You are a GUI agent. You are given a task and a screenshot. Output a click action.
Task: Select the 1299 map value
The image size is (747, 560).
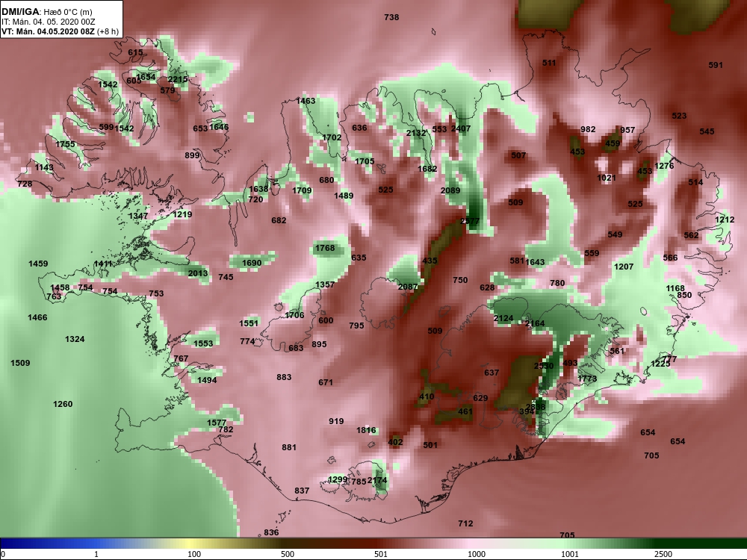click(x=338, y=479)
